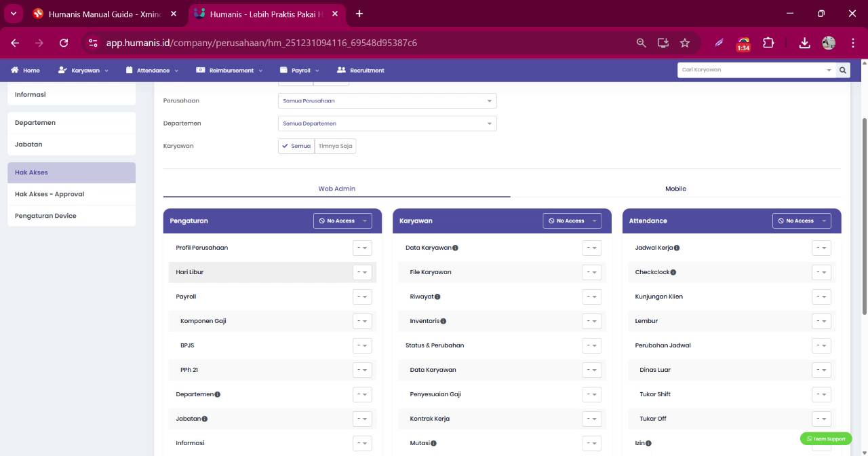This screenshot has height=456, width=868.
Task: Click the browser address bar URL
Action: 261,43
